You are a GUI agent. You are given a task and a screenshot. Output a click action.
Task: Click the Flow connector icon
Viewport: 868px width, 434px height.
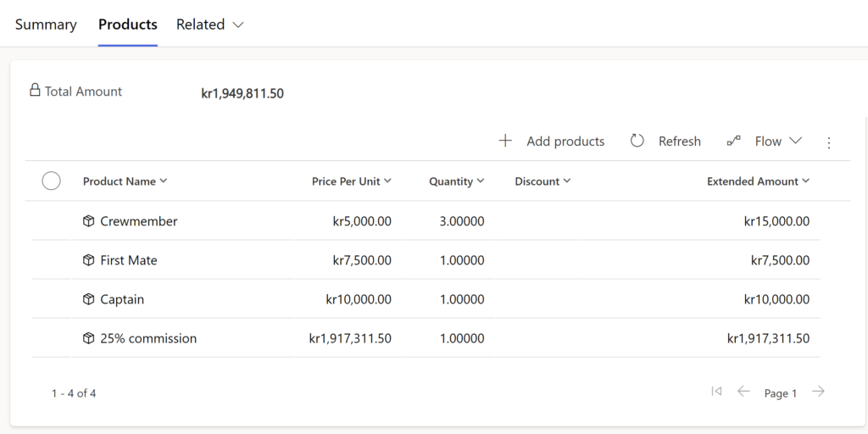click(x=733, y=142)
